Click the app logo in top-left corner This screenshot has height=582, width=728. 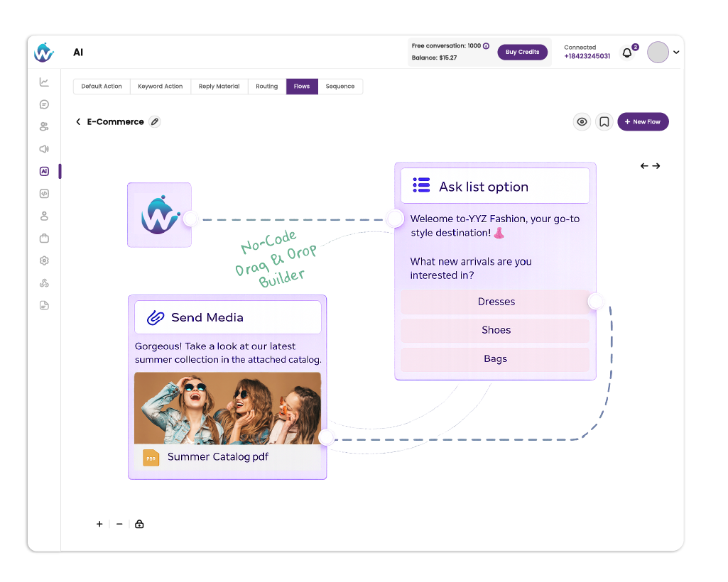click(x=44, y=53)
